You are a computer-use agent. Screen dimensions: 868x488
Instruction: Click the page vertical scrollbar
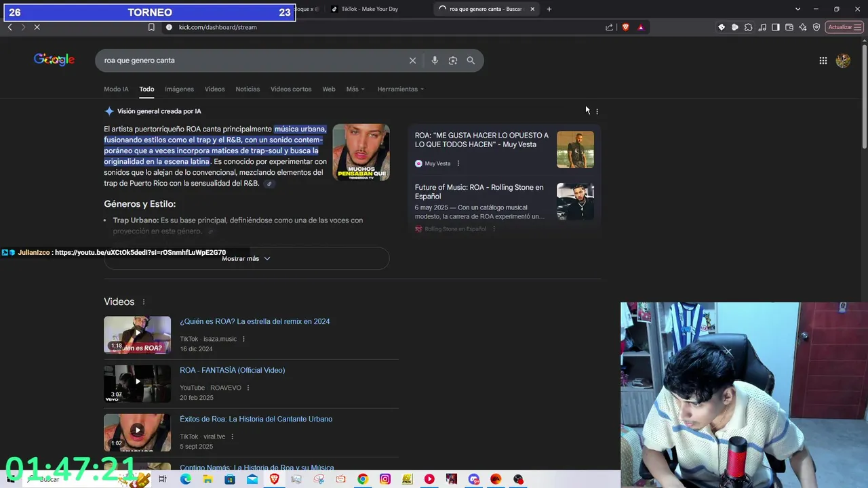tap(863, 95)
